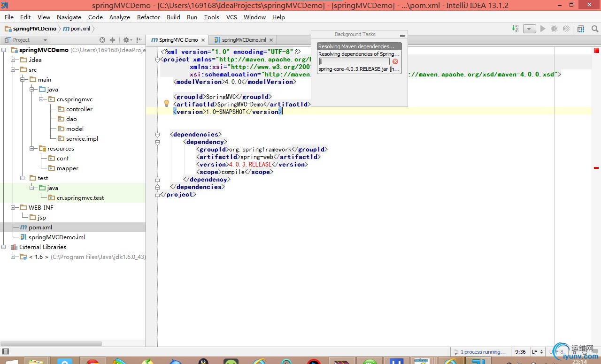Click the 4.0.3.RELEASE version text

pos(250,164)
